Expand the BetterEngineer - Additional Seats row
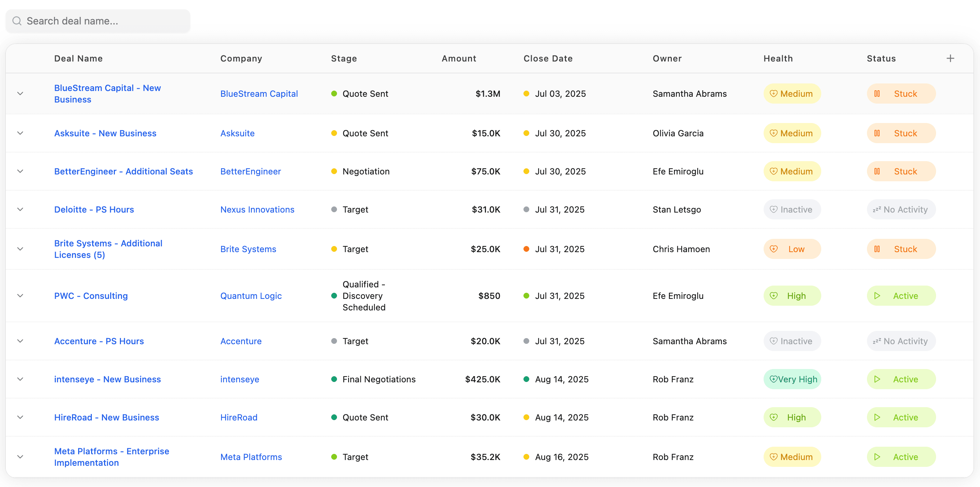The width and height of the screenshot is (980, 487). tap(20, 171)
